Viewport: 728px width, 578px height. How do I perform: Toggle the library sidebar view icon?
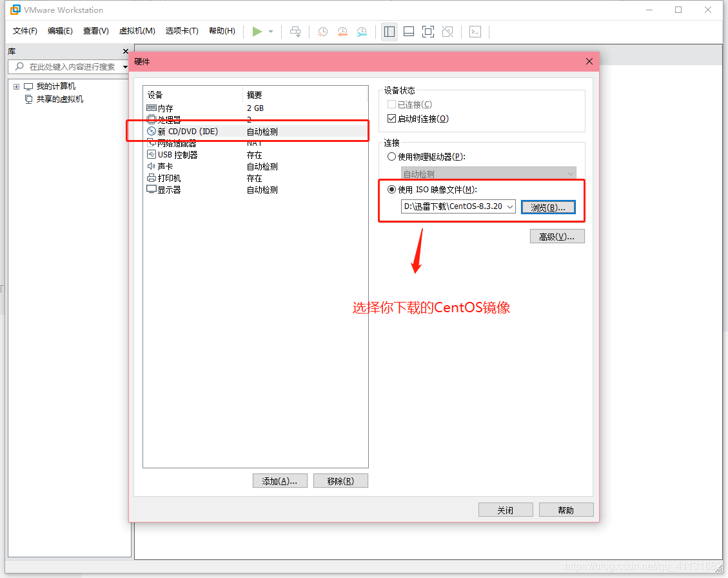(x=389, y=32)
